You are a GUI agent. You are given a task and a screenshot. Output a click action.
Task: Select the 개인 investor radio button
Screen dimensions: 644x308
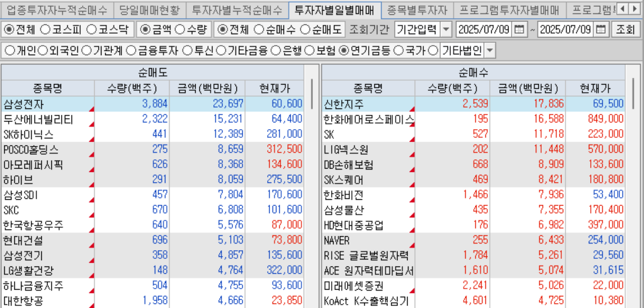(9, 50)
